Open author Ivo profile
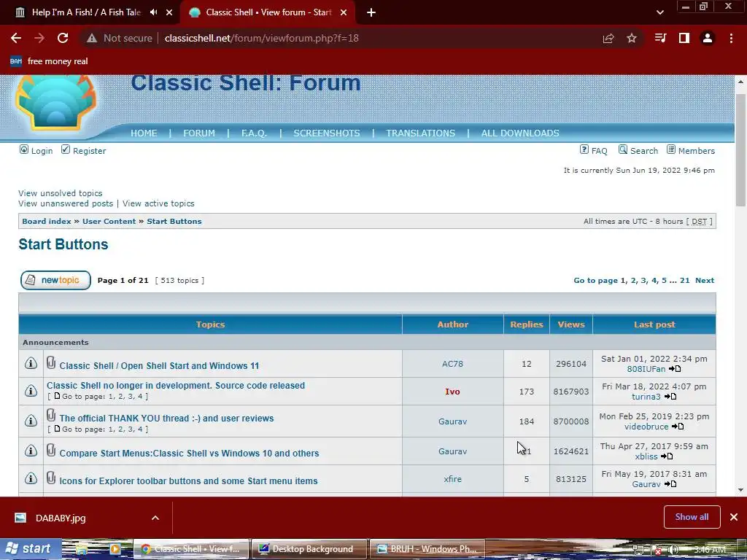The image size is (747, 560). (x=452, y=392)
